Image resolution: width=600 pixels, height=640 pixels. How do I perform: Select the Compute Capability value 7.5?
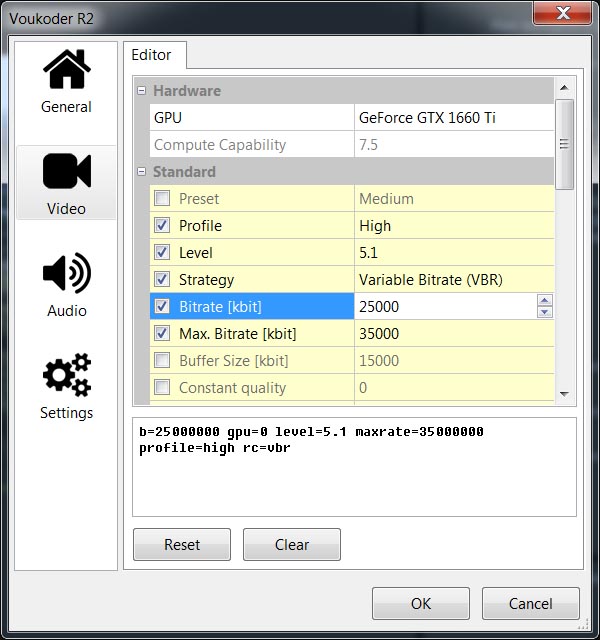tap(454, 144)
